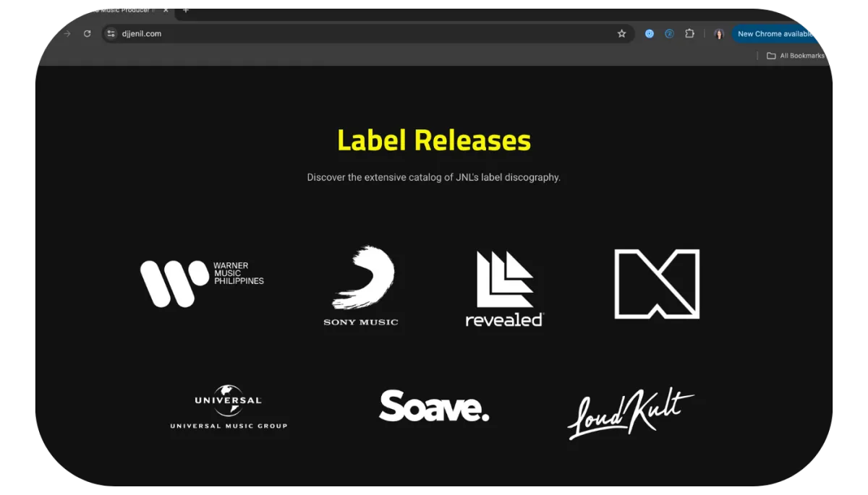Click the second blue extension icon

click(669, 33)
